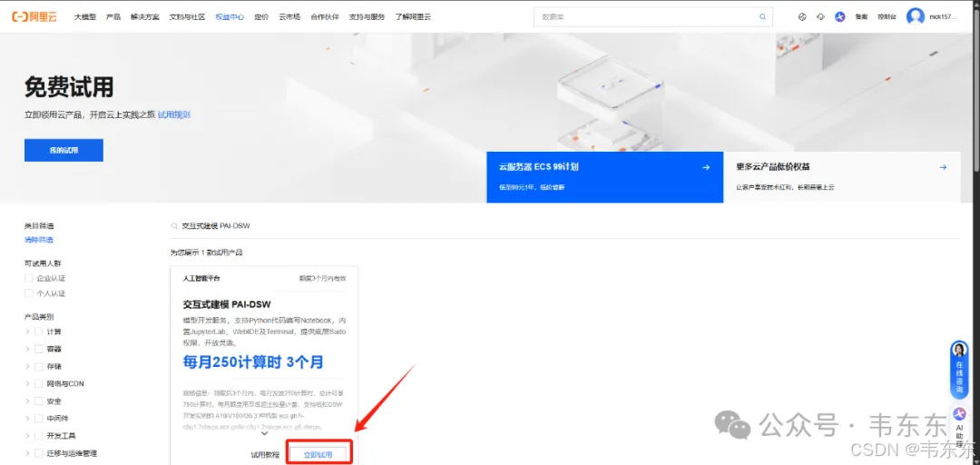Check the 迁移与运维管理 category checkbox
Viewport: 980px width, 465px height.
coord(39,453)
